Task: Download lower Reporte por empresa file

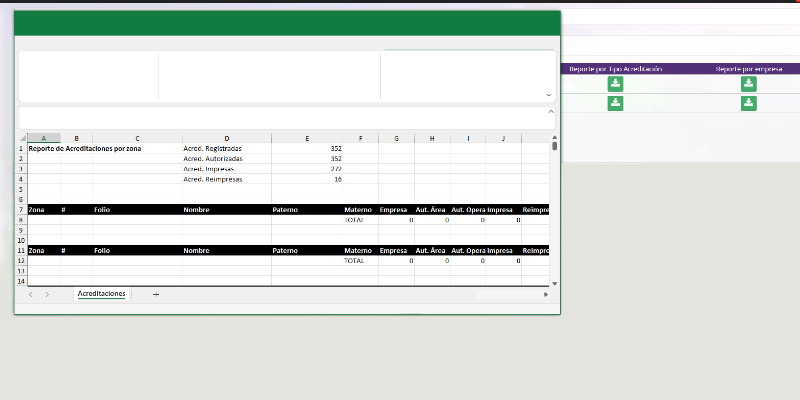Action: [x=748, y=103]
